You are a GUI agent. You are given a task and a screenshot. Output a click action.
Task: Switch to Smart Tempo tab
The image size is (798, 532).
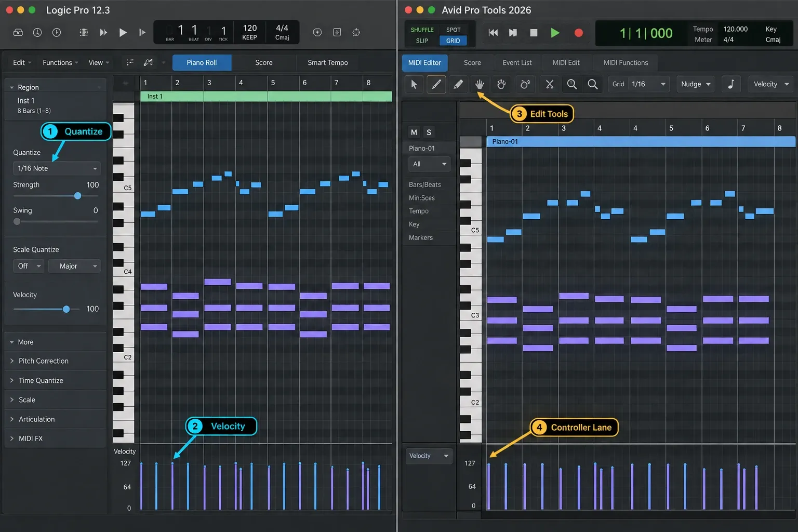coord(328,62)
